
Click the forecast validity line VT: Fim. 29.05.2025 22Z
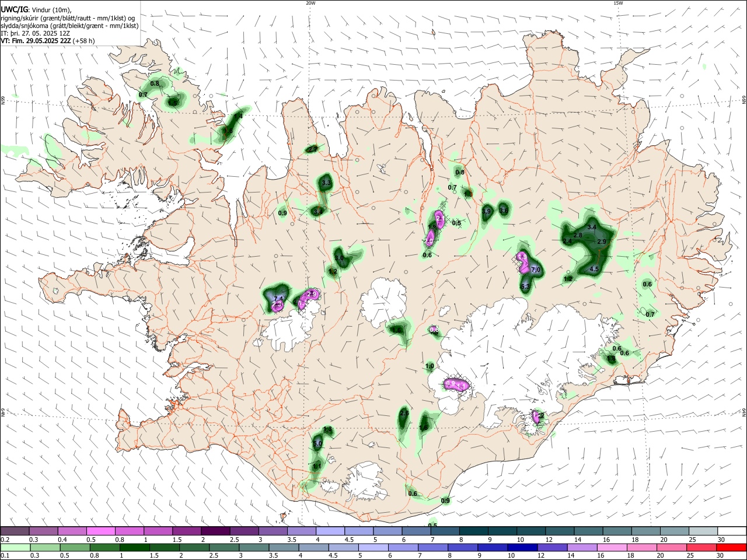48,41
